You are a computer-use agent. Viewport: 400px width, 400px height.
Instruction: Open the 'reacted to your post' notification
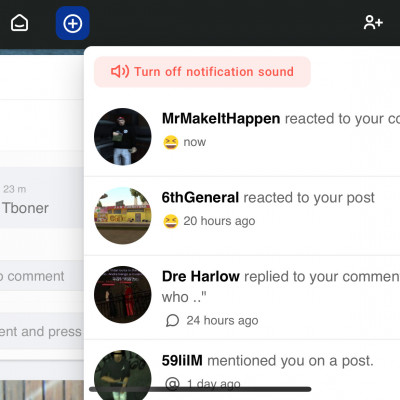[x=242, y=216]
